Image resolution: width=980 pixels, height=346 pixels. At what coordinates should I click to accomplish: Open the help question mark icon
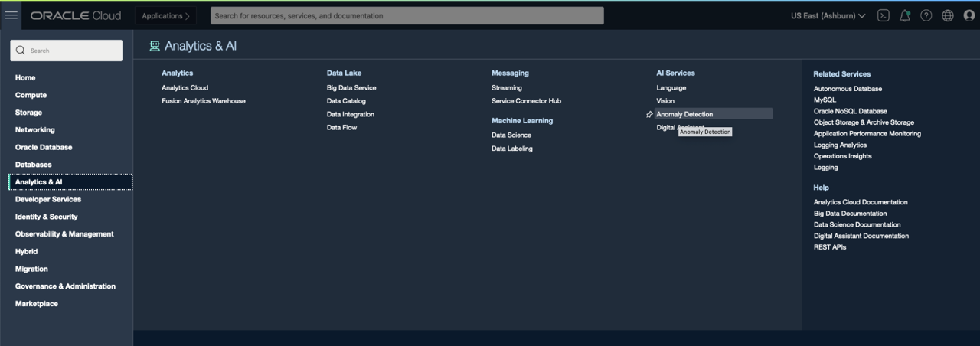coord(926,15)
